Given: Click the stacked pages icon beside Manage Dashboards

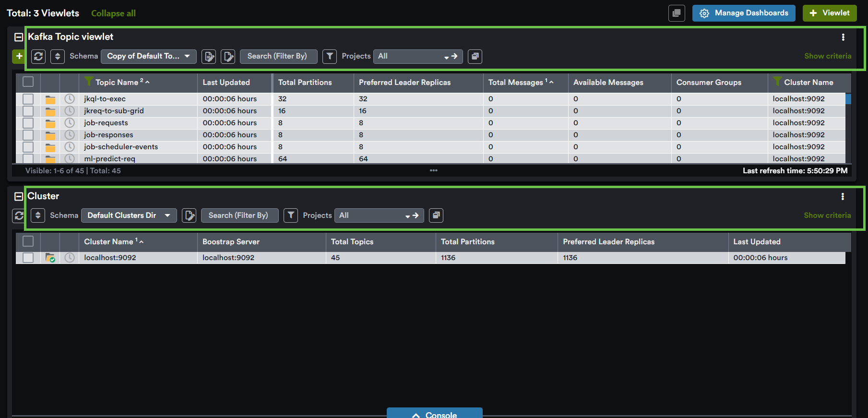Looking at the screenshot, I should [677, 13].
